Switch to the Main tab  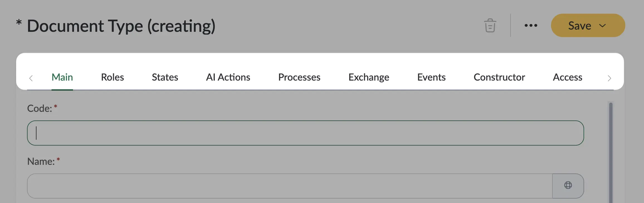pos(62,77)
